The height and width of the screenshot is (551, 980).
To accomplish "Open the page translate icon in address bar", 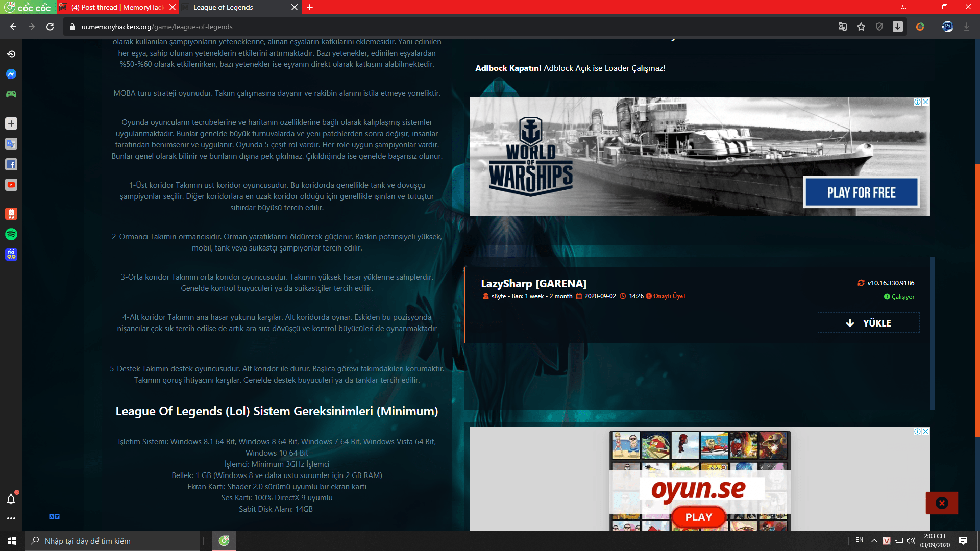I will 843,27.
